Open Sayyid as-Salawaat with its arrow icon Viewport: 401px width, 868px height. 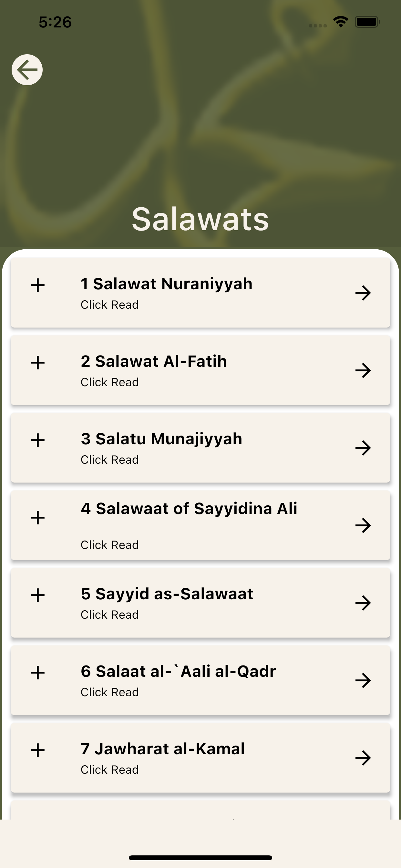click(x=363, y=603)
